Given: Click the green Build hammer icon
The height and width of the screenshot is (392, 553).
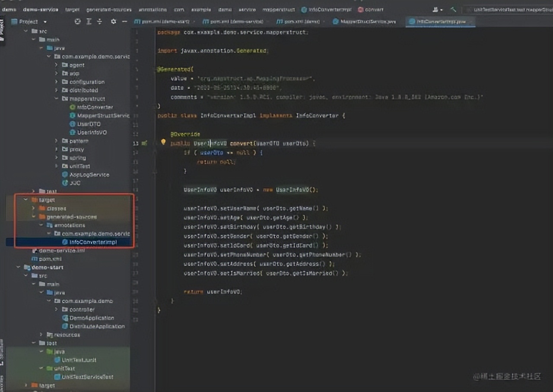Looking at the screenshot, I should pyautogui.click(x=453, y=9).
